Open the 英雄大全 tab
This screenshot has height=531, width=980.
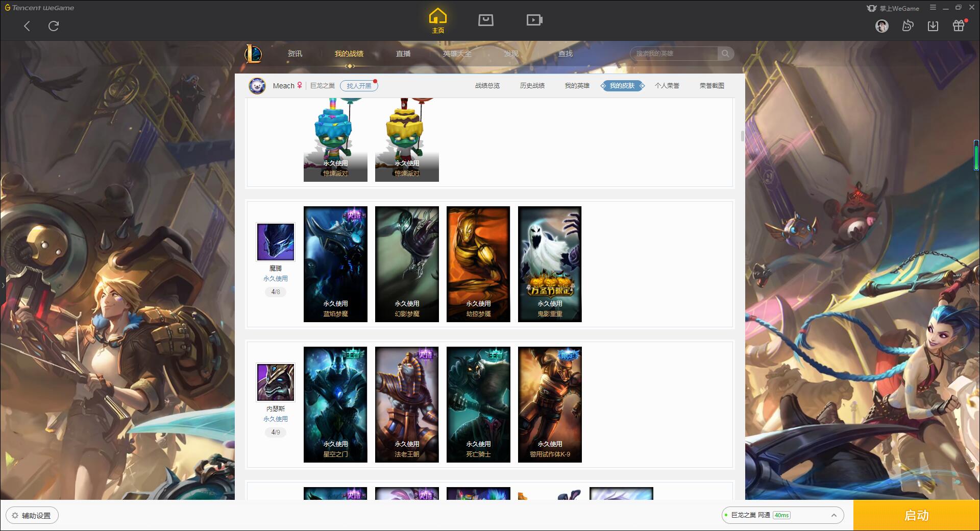tap(457, 54)
